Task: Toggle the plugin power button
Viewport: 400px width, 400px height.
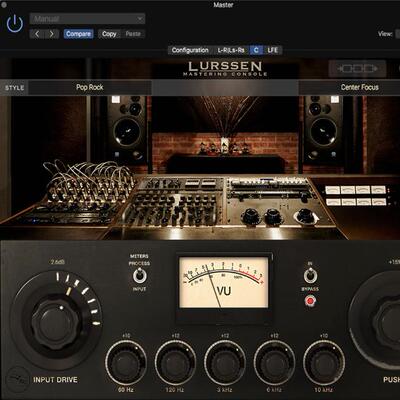Action: point(15,24)
